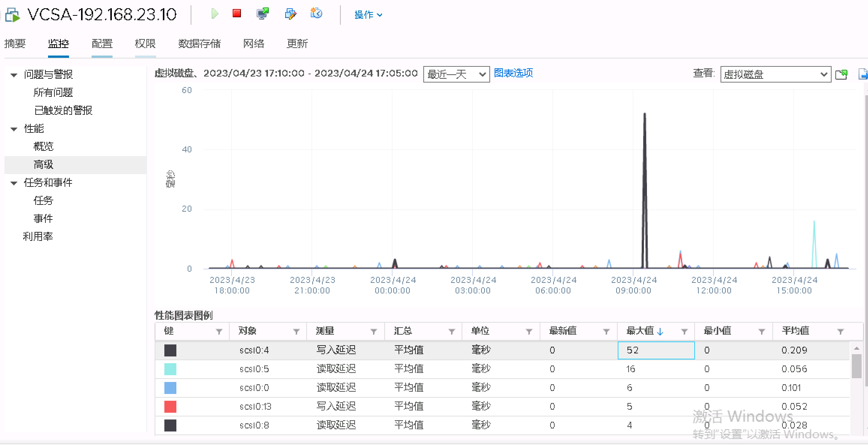This screenshot has height=445, width=868.
Task: Switch to the 摘要 tab
Action: (x=15, y=44)
